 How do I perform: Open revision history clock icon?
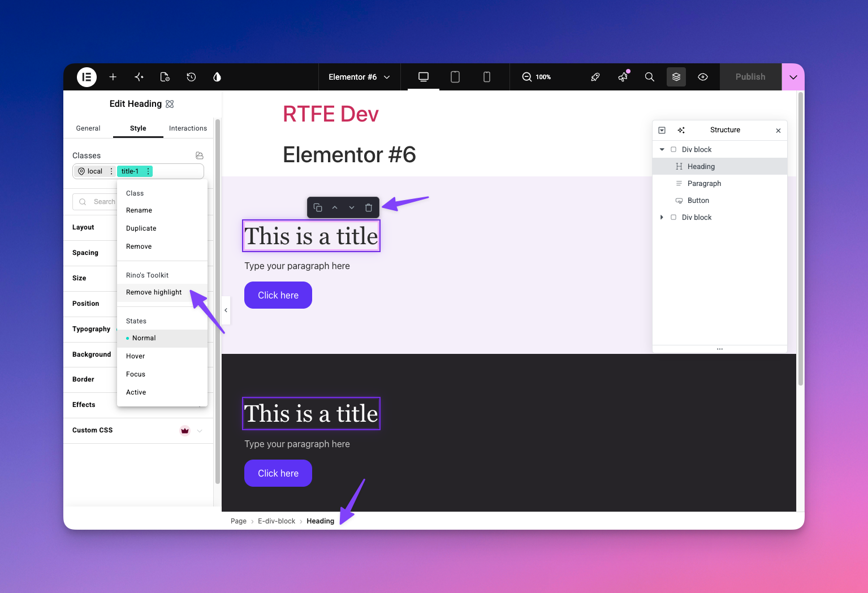(191, 77)
